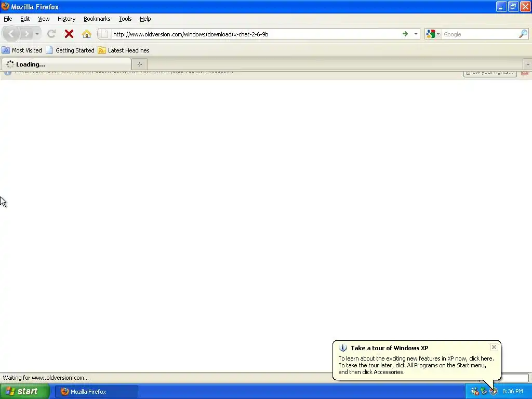Open the History menu
The width and height of the screenshot is (532, 399).
coord(66,19)
